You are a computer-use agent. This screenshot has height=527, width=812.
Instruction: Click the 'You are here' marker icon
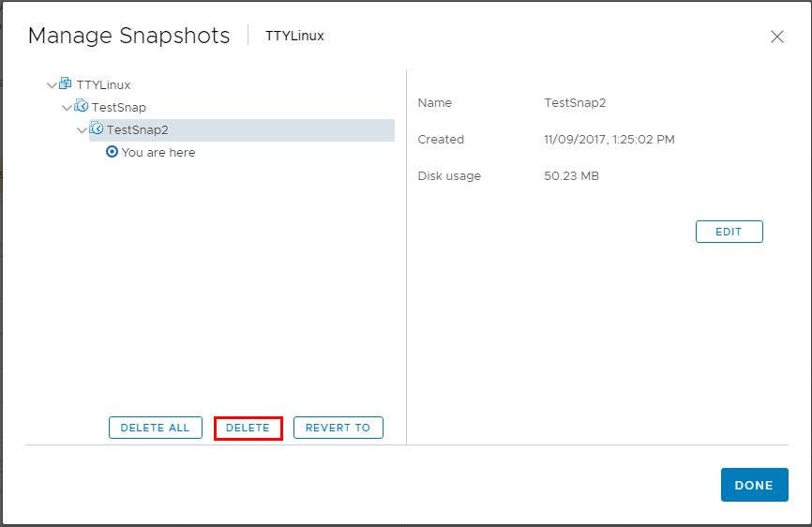[113, 152]
